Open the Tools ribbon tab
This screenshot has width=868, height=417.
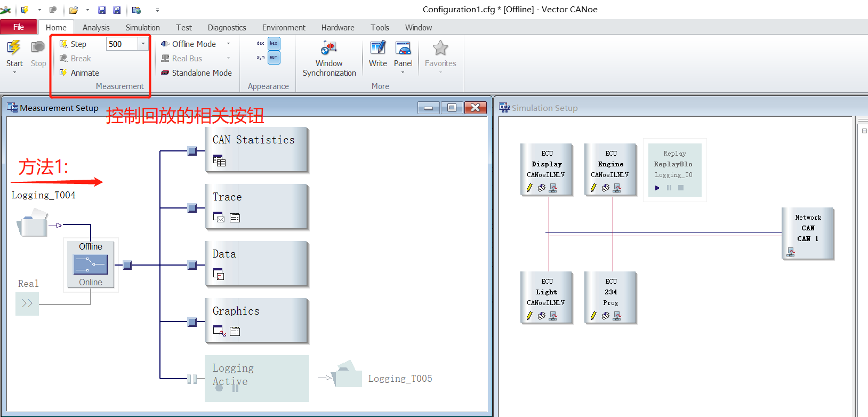click(380, 27)
